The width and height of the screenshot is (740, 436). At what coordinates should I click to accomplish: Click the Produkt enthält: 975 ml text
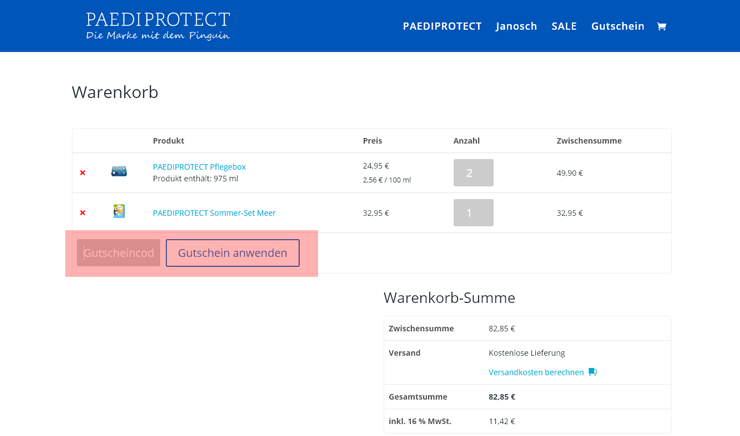click(195, 179)
